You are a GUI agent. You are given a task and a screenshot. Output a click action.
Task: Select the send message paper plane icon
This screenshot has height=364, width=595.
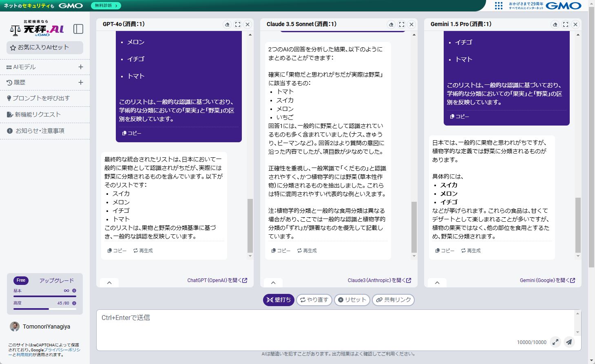pos(569,342)
